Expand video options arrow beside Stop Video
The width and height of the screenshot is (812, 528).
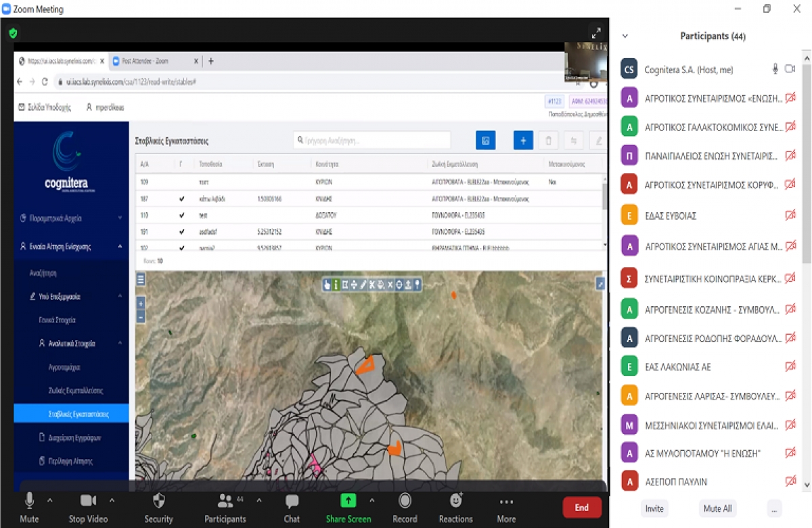tap(112, 501)
